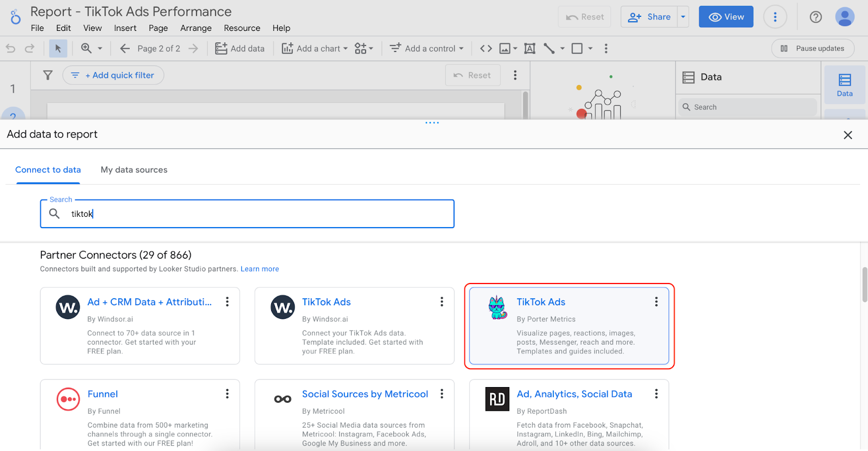Click Add quick filter chip

pyautogui.click(x=113, y=75)
